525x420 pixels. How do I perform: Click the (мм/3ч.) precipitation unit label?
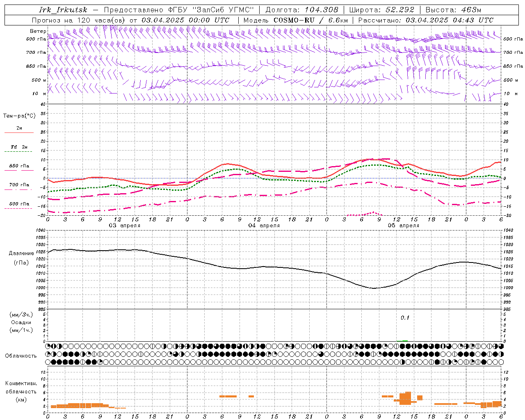21,315
